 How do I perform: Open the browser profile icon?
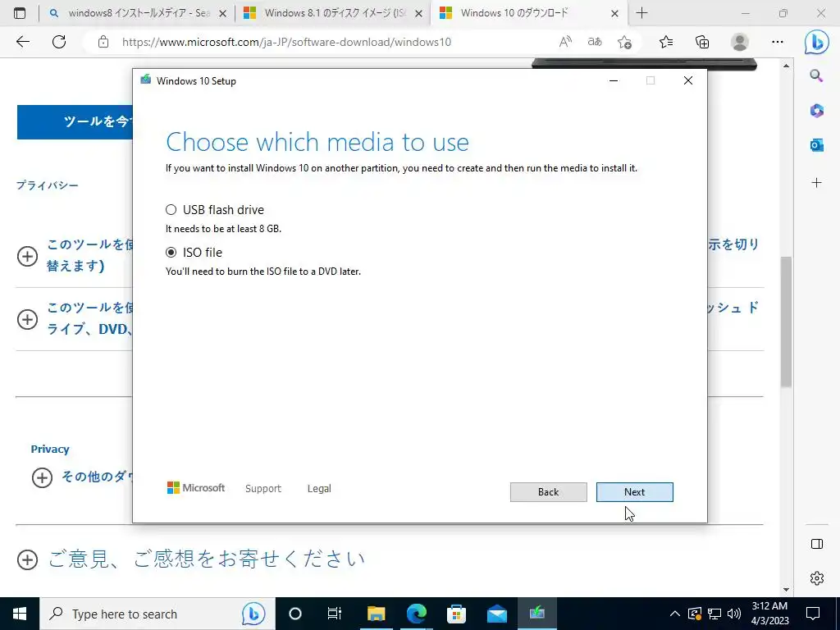740,42
